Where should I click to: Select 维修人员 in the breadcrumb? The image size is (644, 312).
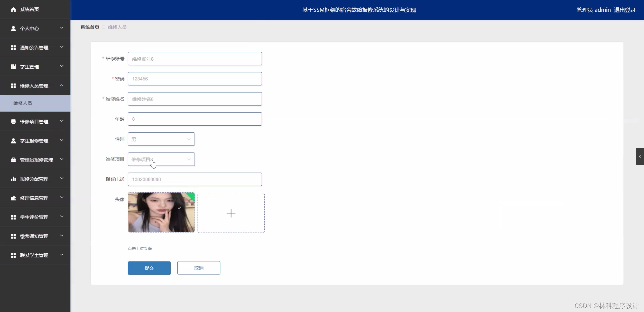click(117, 27)
